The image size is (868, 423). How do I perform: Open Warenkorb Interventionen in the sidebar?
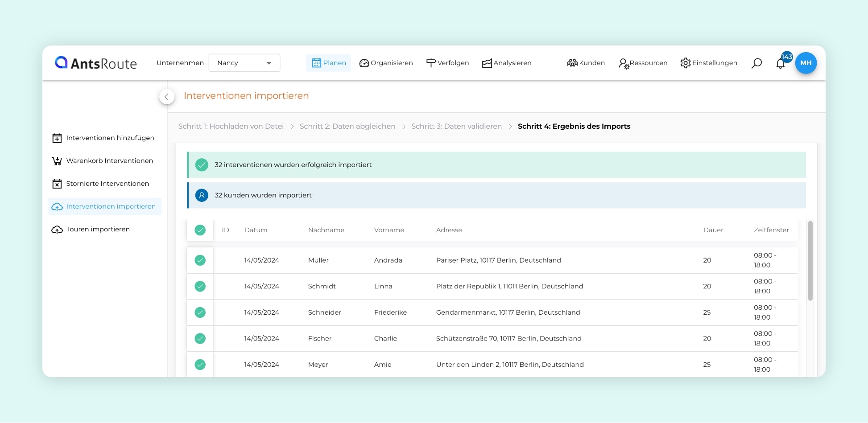tap(109, 160)
